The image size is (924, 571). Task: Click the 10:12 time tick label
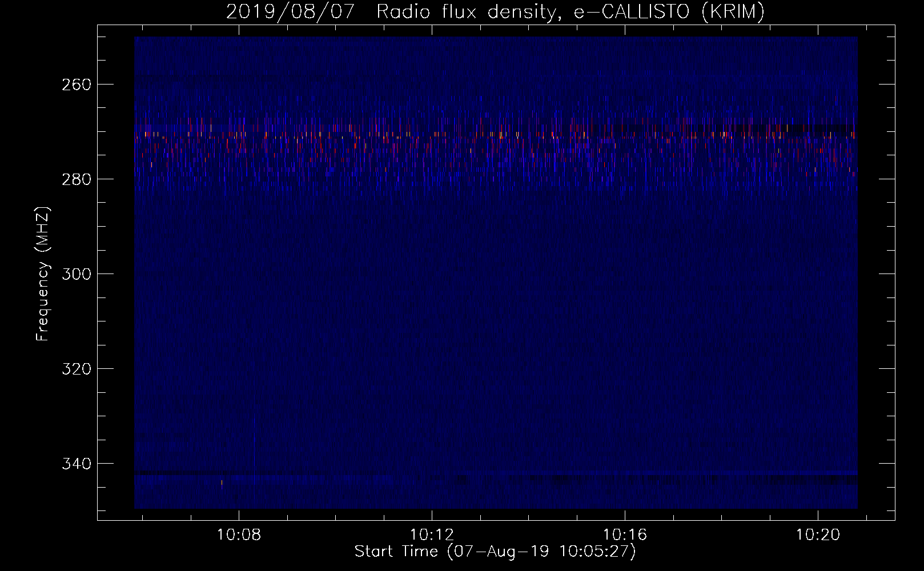432,534
